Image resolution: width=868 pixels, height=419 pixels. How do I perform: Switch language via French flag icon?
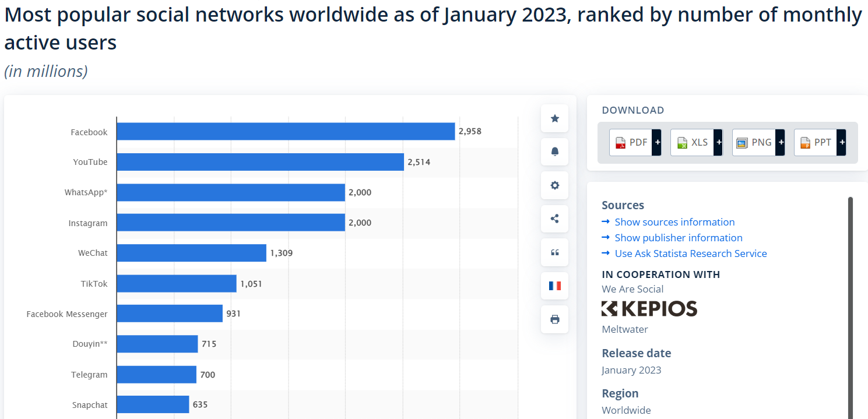pyautogui.click(x=554, y=286)
